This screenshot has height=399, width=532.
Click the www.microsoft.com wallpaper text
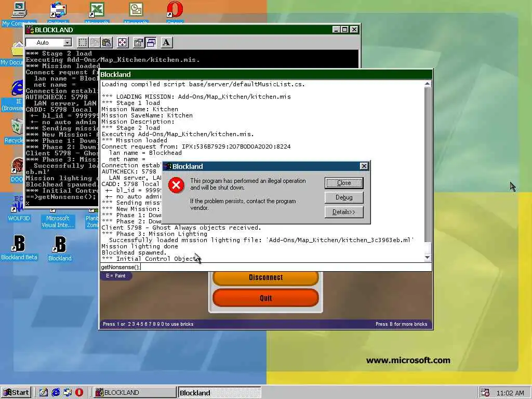click(408, 361)
